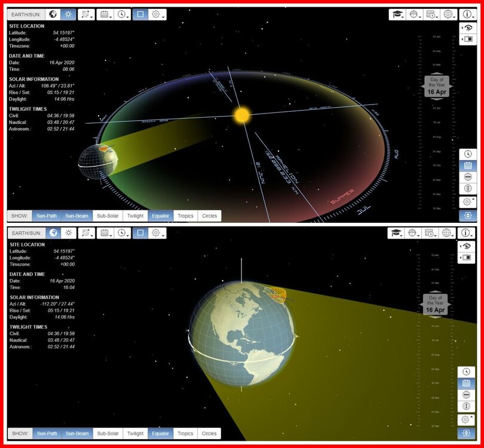Open the info menu in the 16:04 view
Viewport: 484px width, 448px height.
(467, 232)
